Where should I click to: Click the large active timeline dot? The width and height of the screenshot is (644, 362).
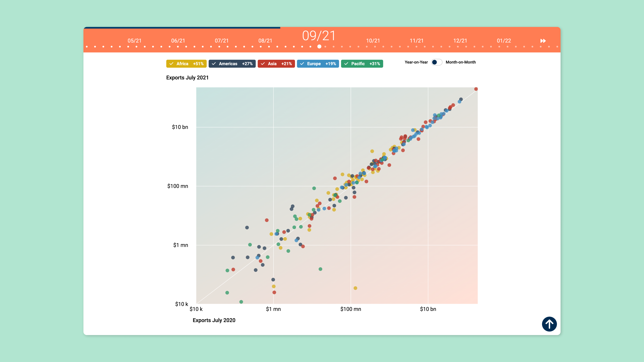tap(319, 46)
